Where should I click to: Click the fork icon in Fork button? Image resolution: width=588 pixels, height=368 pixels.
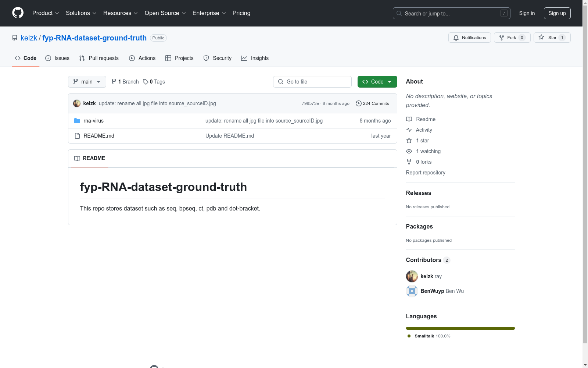[502, 38]
